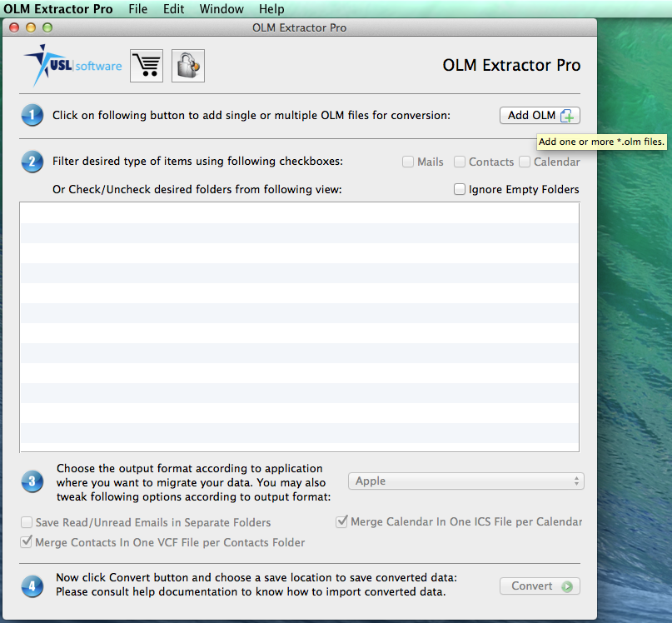Uncheck Merge Contacts In One VCF File

pos(27,542)
